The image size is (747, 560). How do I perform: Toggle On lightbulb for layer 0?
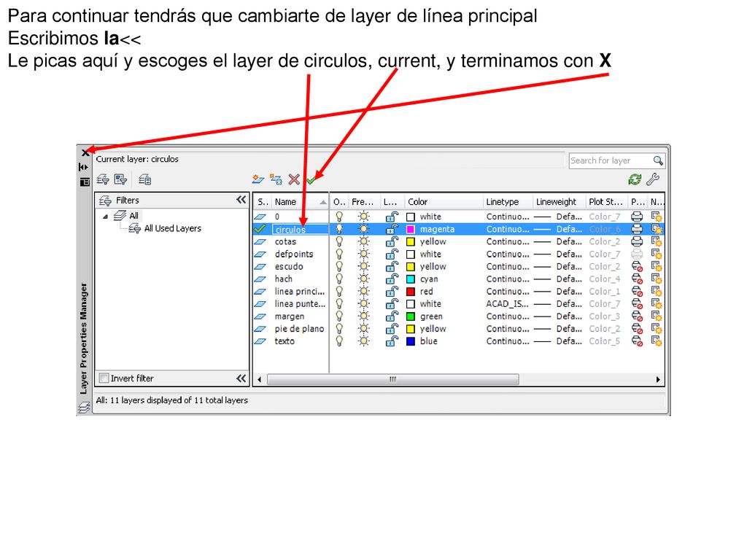point(339,217)
